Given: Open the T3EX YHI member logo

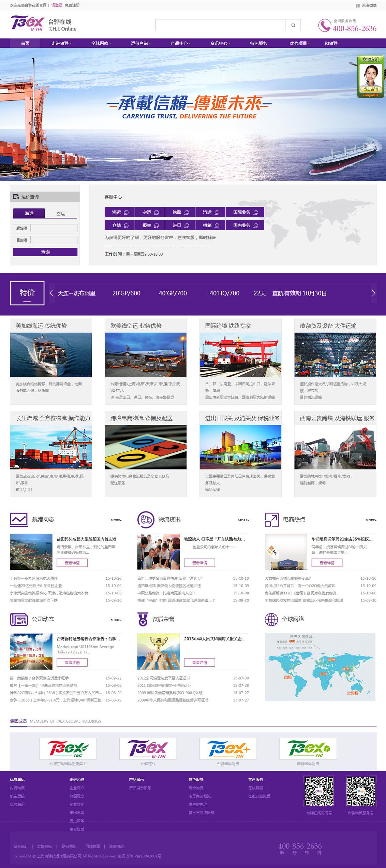Looking at the screenshot, I should [x=308, y=749].
